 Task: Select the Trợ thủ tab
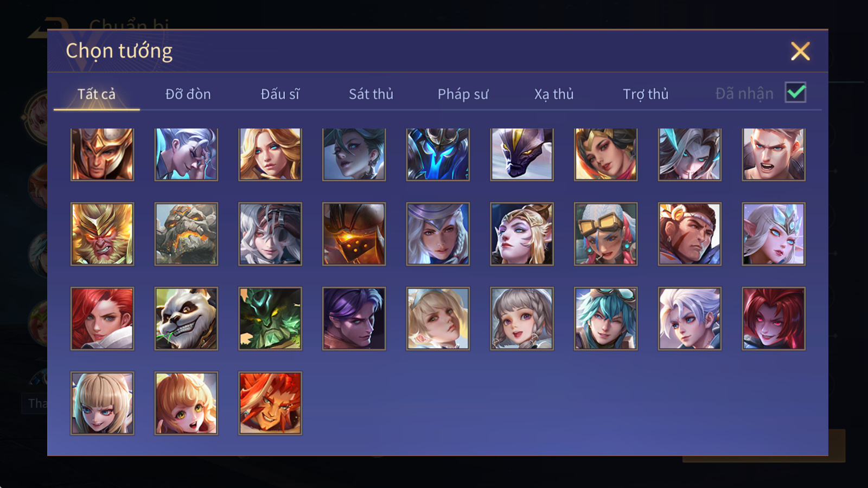[x=646, y=94]
